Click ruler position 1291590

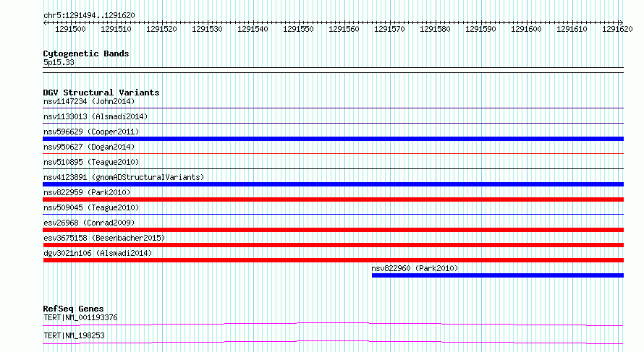481,29
